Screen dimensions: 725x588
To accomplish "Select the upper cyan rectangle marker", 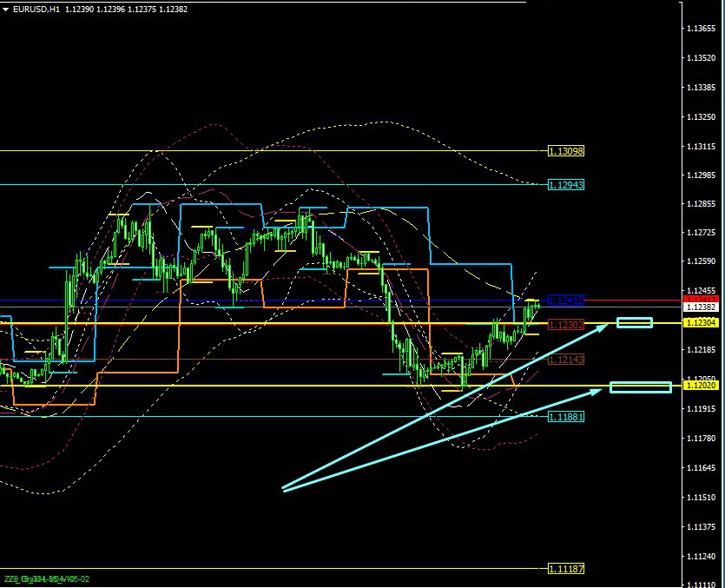I will (x=634, y=323).
